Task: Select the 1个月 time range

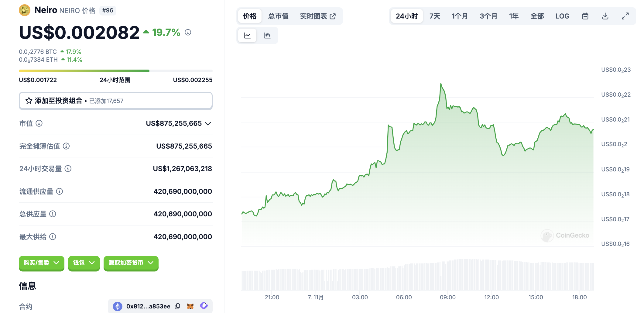Action: pos(460,16)
